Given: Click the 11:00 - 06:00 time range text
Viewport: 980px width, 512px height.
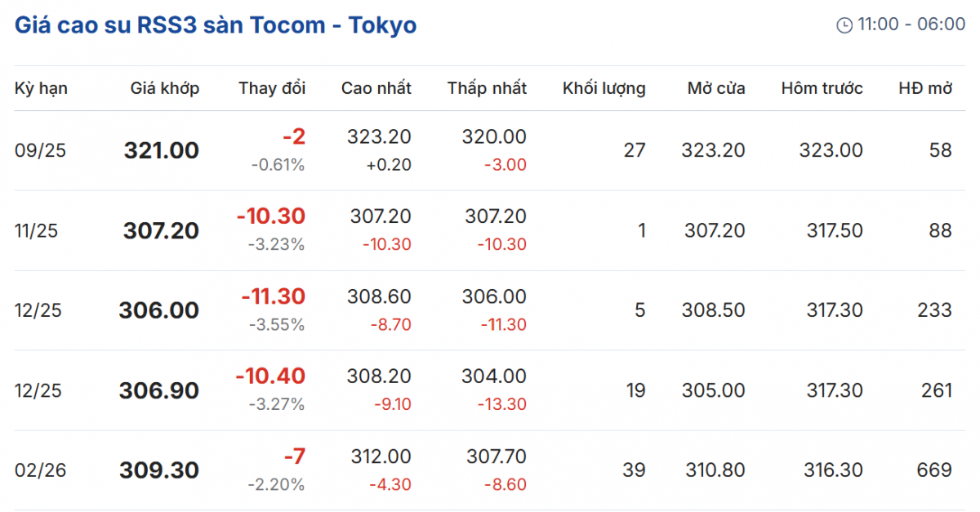Looking at the screenshot, I should point(911,24).
